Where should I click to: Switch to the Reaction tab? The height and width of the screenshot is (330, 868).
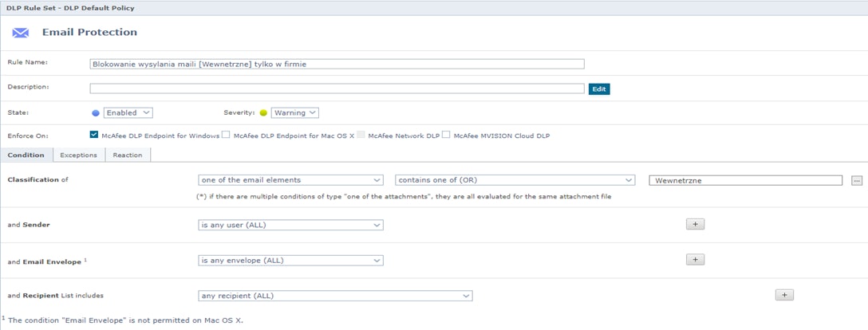pos(127,155)
